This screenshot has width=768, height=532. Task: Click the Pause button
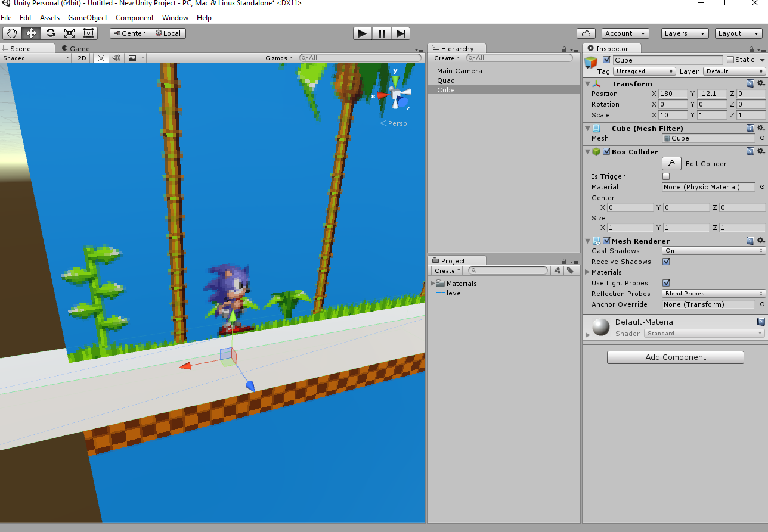382,33
